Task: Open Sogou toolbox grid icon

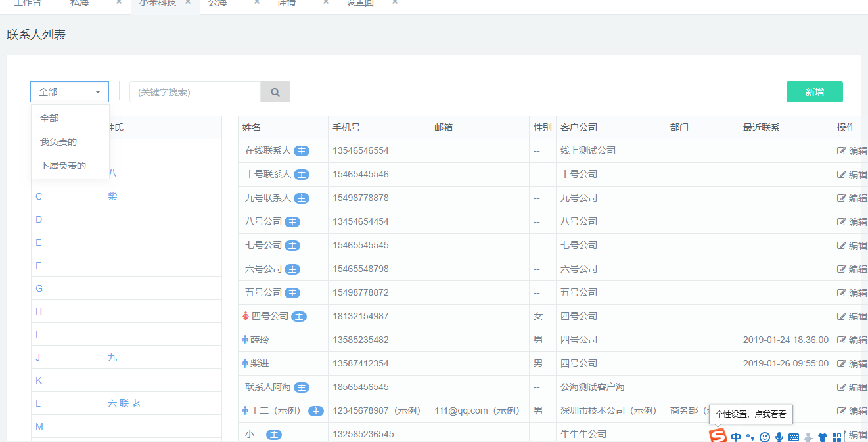Action: [836, 437]
